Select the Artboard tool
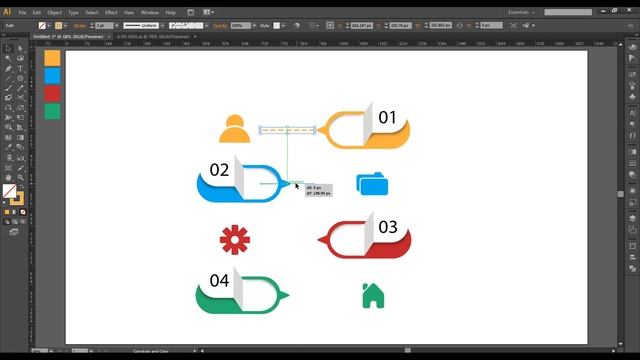The height and width of the screenshot is (360, 640). click(8, 168)
